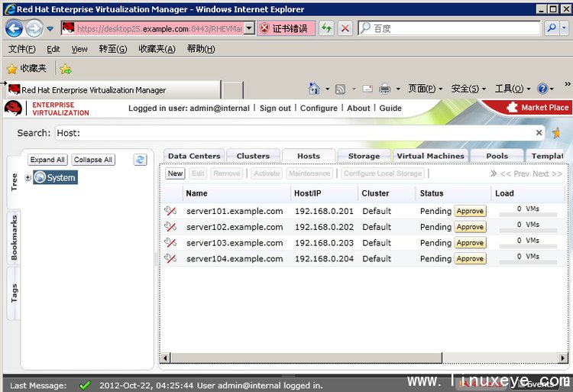
Task: Click the status icon for server101.example.com
Action: pyautogui.click(x=170, y=211)
